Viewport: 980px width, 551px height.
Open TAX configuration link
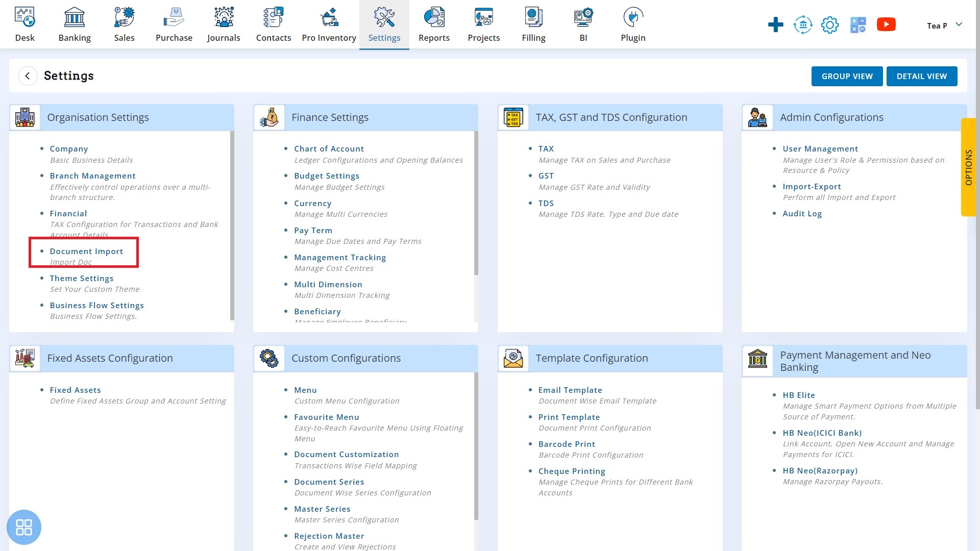point(546,148)
